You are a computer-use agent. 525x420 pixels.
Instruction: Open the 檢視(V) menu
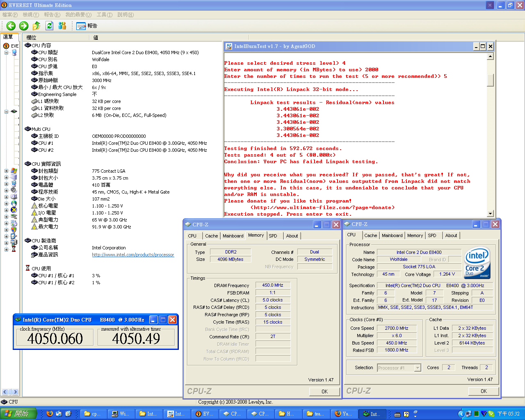point(31,15)
